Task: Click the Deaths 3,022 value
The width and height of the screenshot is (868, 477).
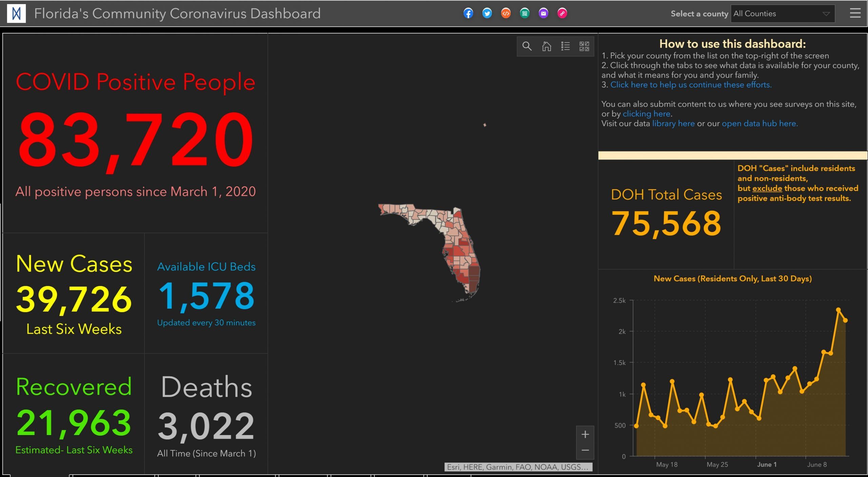Action: click(206, 426)
